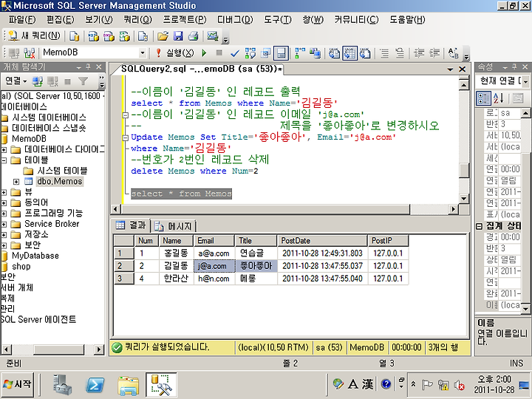Expand the 데이터베이스 다이어그램 folder node

point(4,149)
